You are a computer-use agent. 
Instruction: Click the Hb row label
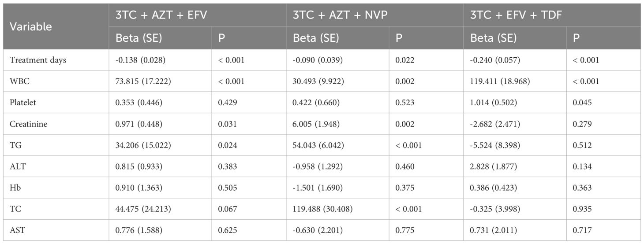pyautogui.click(x=15, y=188)
